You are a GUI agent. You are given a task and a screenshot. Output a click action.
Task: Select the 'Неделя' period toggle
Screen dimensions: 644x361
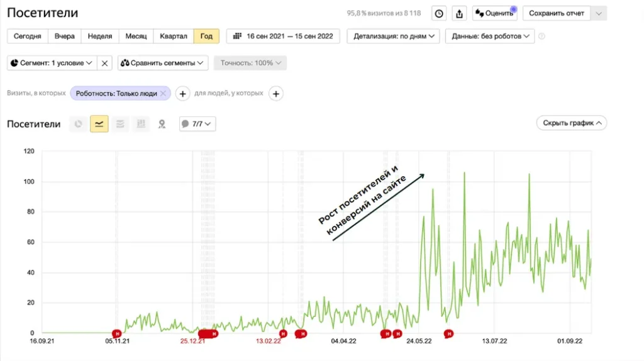pyautogui.click(x=100, y=36)
